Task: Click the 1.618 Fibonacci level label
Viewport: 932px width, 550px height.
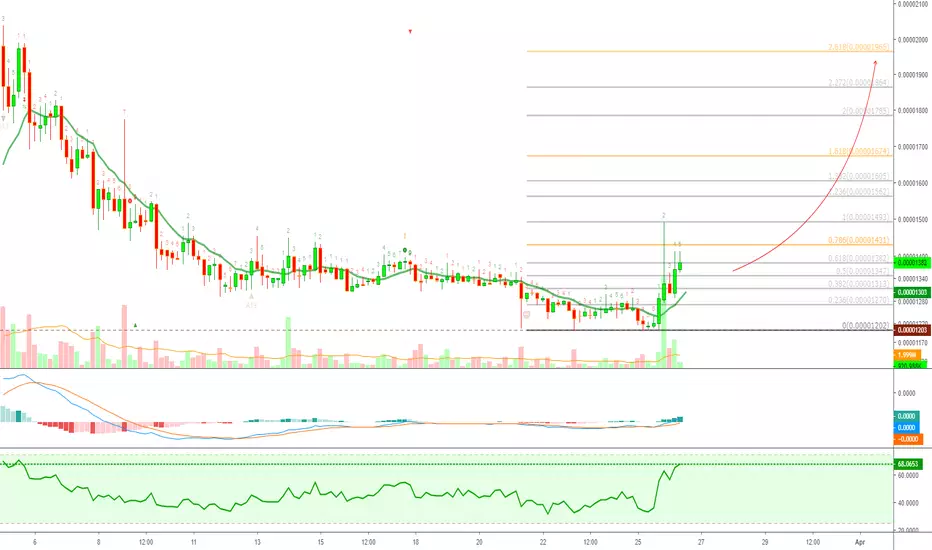Action: (x=859, y=152)
